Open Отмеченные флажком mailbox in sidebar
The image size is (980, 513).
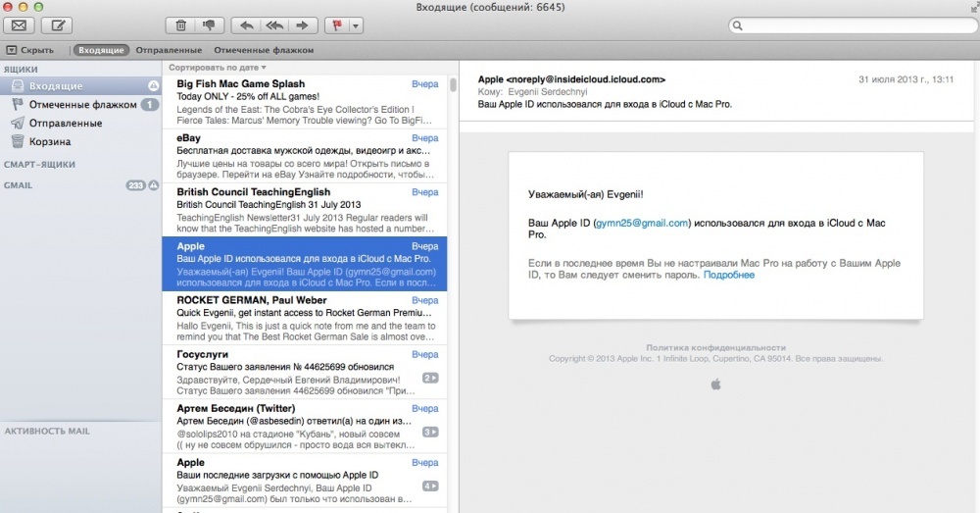(80, 105)
